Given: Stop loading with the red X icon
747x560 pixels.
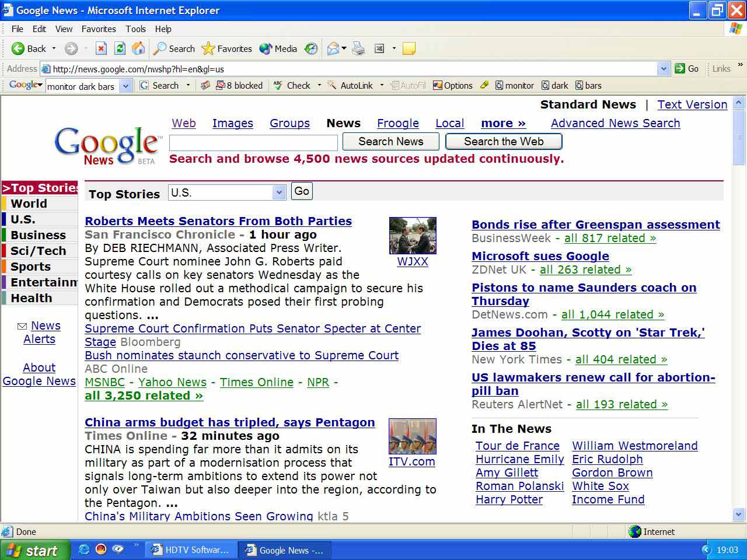Looking at the screenshot, I should point(101,49).
